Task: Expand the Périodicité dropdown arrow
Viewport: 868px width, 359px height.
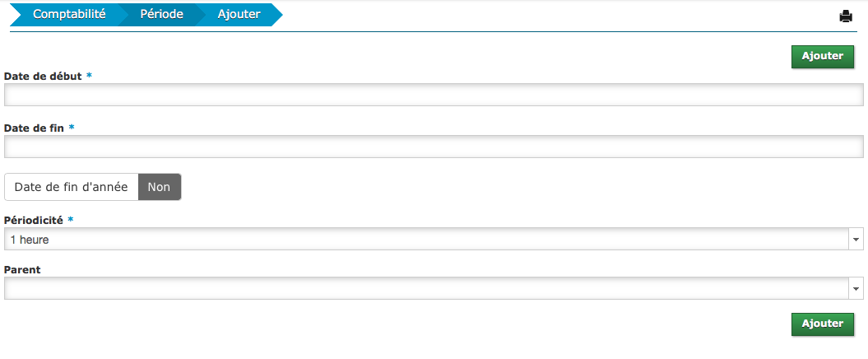Action: [856, 239]
